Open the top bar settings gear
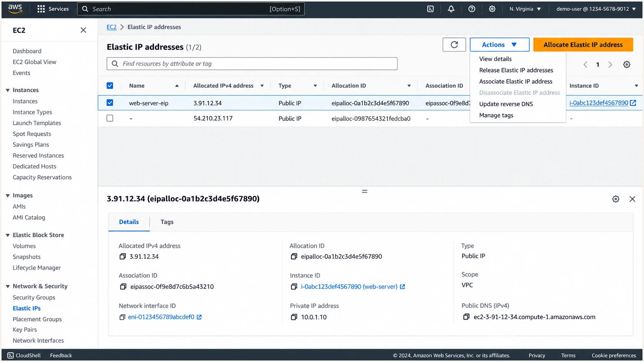 coord(492,9)
